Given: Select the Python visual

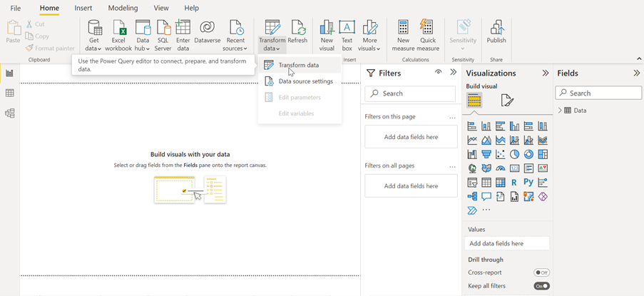Looking at the screenshot, I should (528, 183).
